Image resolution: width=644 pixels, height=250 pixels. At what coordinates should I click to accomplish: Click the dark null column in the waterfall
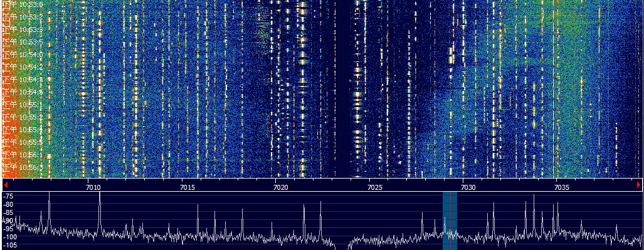342,88
